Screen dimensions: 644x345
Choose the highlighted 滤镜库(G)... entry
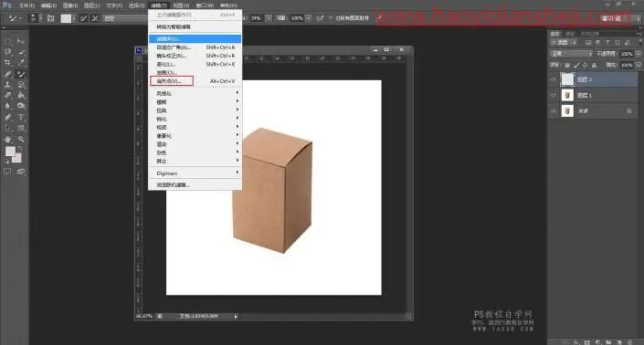(x=195, y=38)
